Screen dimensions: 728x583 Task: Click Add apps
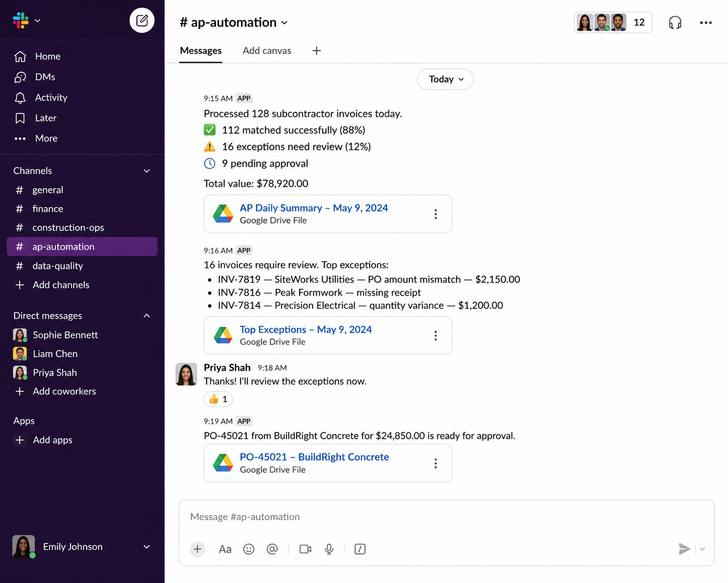(x=52, y=440)
